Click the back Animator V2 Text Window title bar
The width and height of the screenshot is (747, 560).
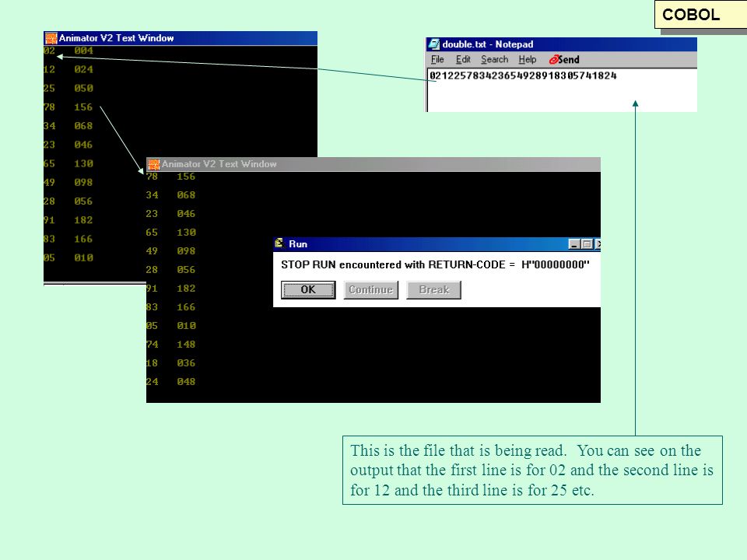[180, 38]
